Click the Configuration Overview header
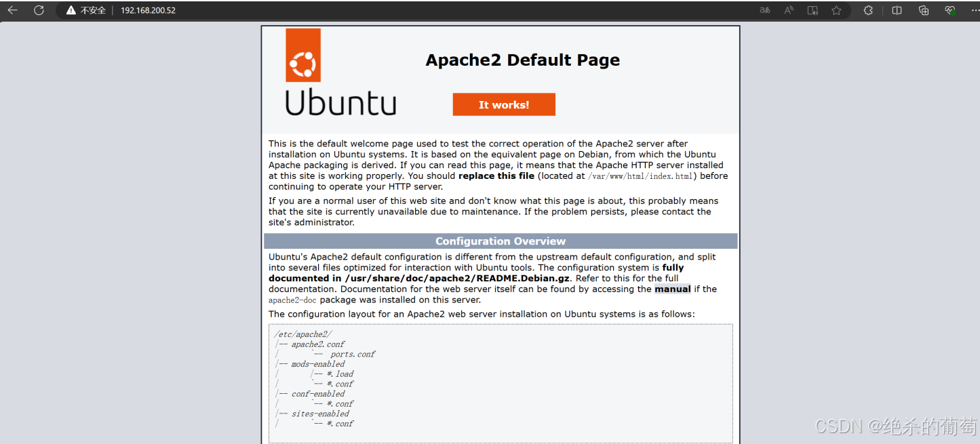 pyautogui.click(x=501, y=241)
